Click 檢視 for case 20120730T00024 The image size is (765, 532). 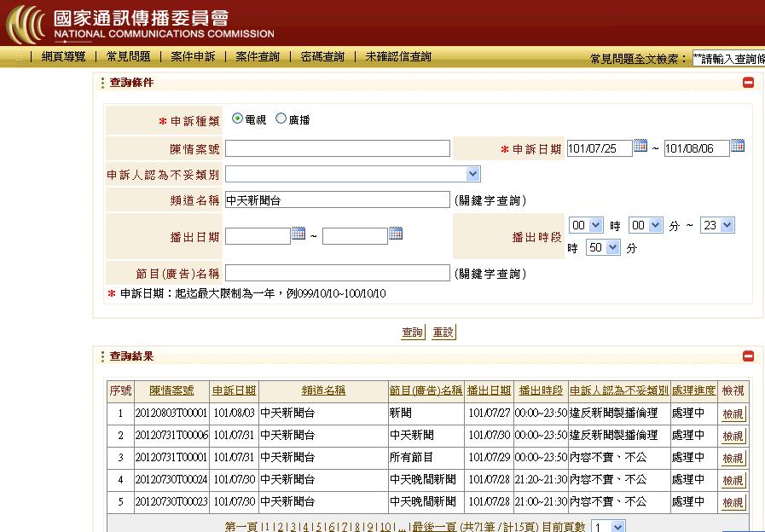click(733, 480)
